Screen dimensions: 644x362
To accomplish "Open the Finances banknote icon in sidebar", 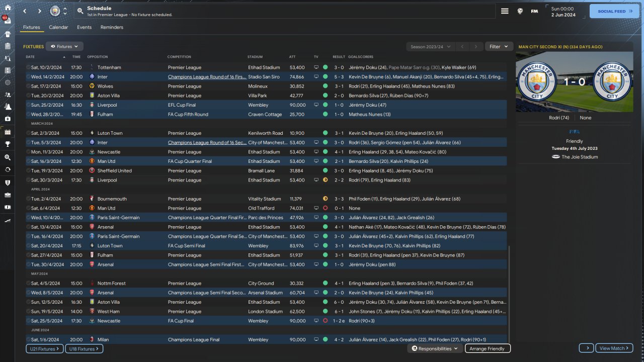I will (8, 207).
